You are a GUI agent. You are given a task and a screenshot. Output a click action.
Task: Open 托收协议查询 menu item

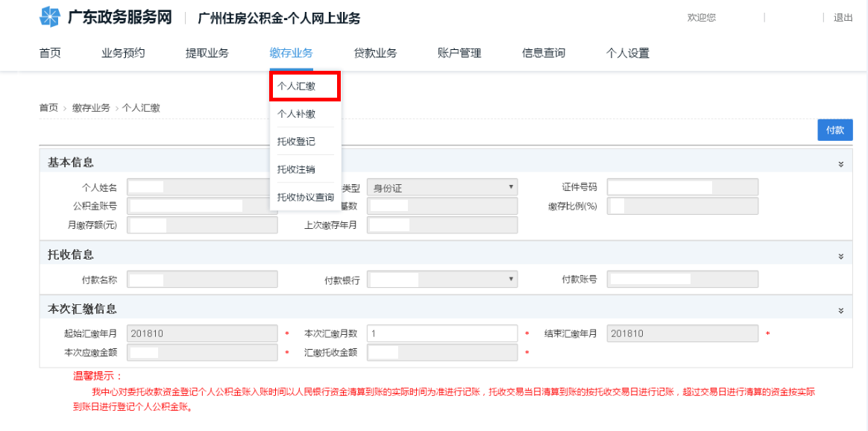(306, 198)
